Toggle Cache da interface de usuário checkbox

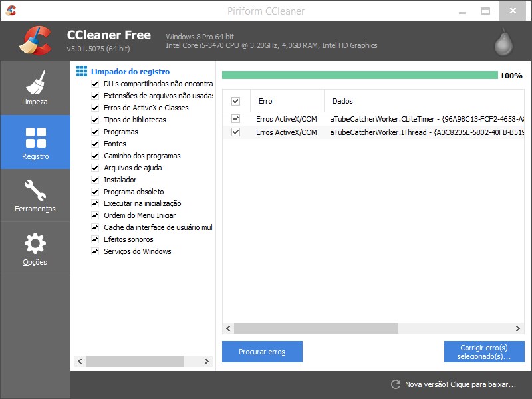click(x=95, y=227)
